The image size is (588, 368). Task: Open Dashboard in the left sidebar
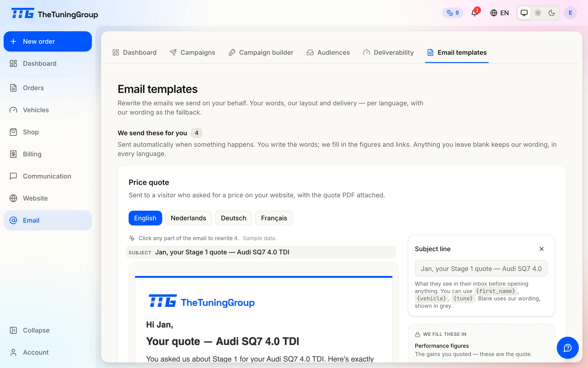(x=48, y=63)
